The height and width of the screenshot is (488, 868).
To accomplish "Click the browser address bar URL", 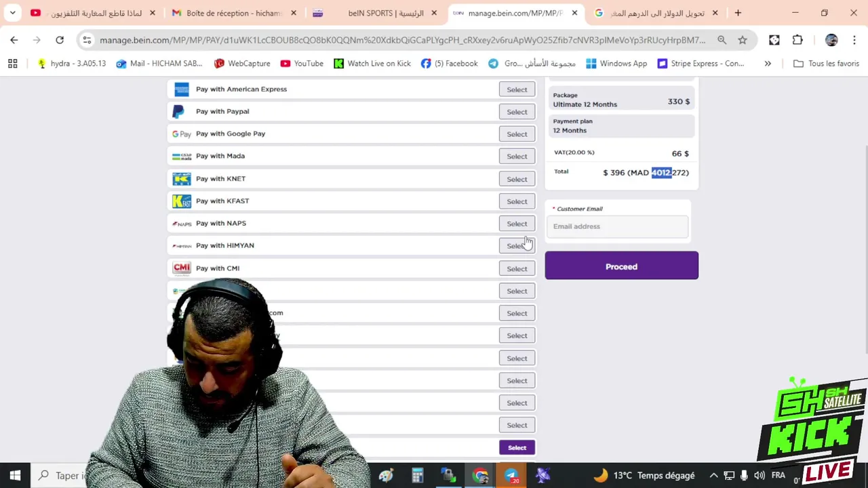I will pyautogui.click(x=402, y=40).
